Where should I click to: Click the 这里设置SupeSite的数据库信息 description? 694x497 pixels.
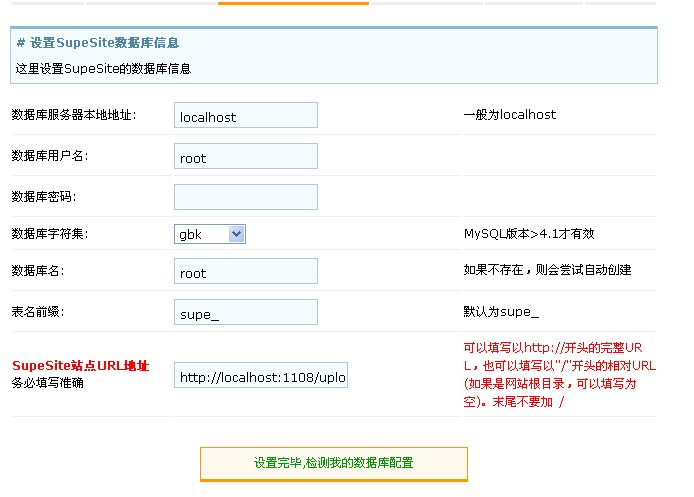click(x=103, y=69)
